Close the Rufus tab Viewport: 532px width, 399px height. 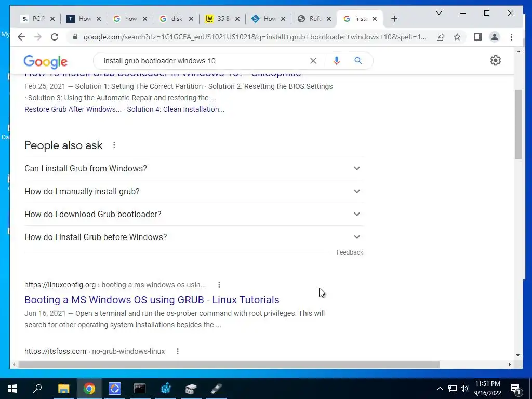coord(328,19)
